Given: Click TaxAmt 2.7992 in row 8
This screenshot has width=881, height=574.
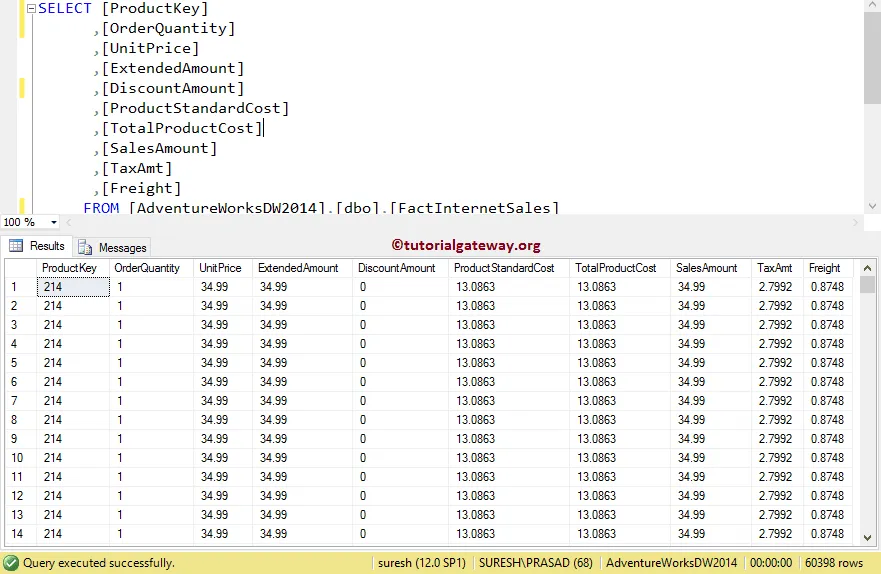Looking at the screenshot, I should [777, 420].
